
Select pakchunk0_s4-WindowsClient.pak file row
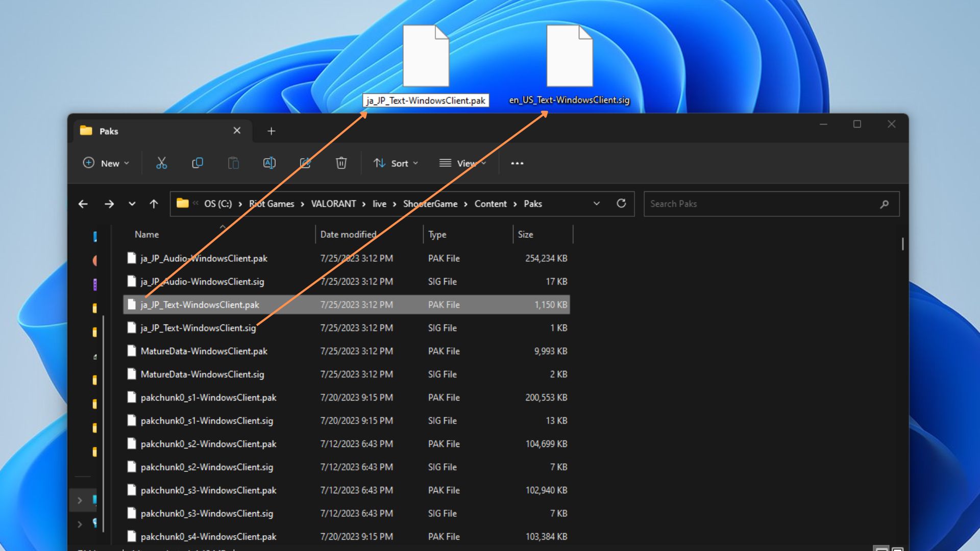coord(347,537)
